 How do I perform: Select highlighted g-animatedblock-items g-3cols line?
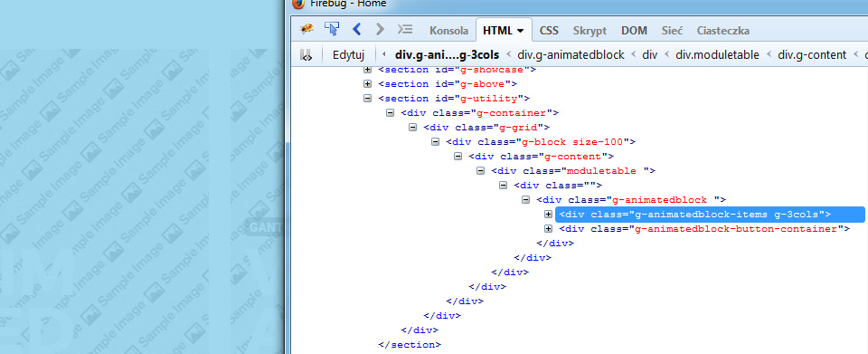(x=710, y=214)
